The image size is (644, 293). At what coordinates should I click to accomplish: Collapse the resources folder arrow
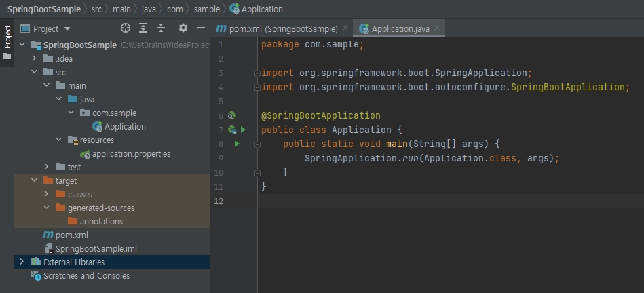pyautogui.click(x=59, y=140)
